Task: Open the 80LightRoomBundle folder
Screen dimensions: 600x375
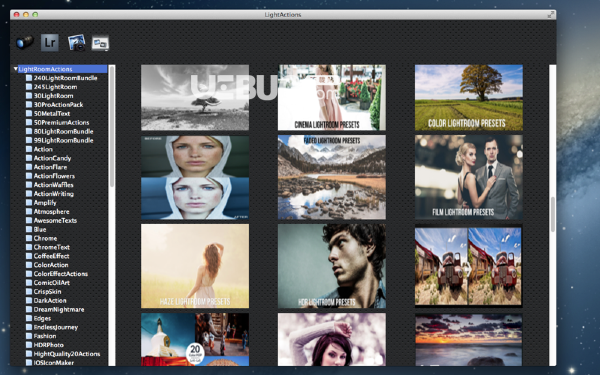Action: (x=59, y=131)
